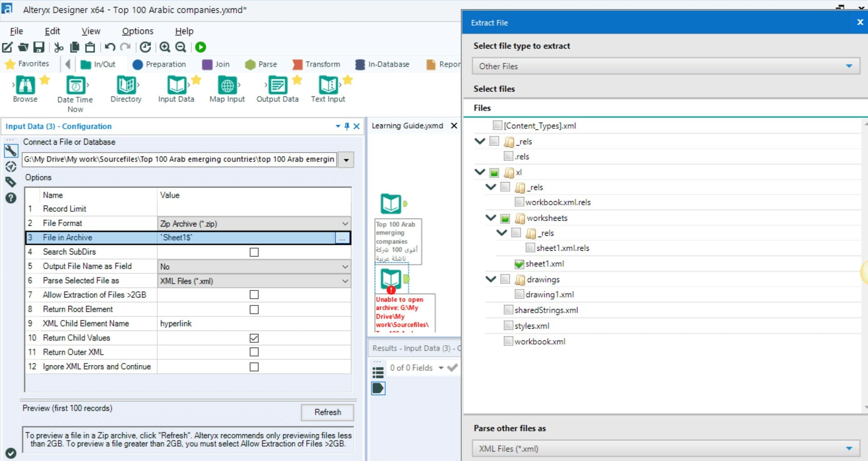Collapse the xl folder in file tree
868x461 pixels.
[480, 172]
